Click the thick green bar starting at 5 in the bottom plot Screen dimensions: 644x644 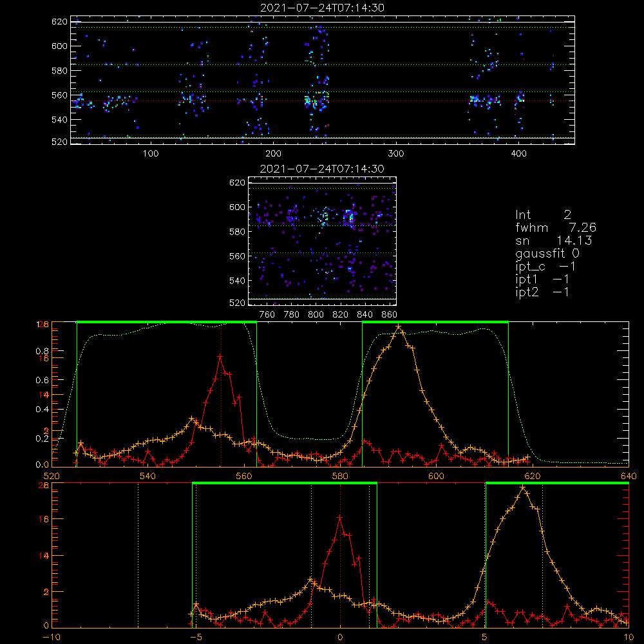pos(557,483)
